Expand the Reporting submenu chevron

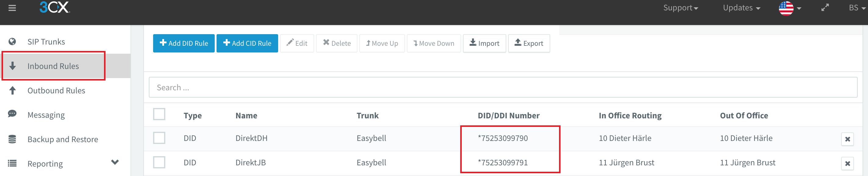click(115, 162)
